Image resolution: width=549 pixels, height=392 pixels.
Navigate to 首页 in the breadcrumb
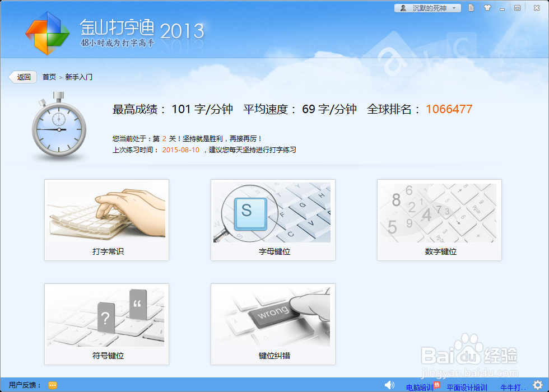(49, 77)
